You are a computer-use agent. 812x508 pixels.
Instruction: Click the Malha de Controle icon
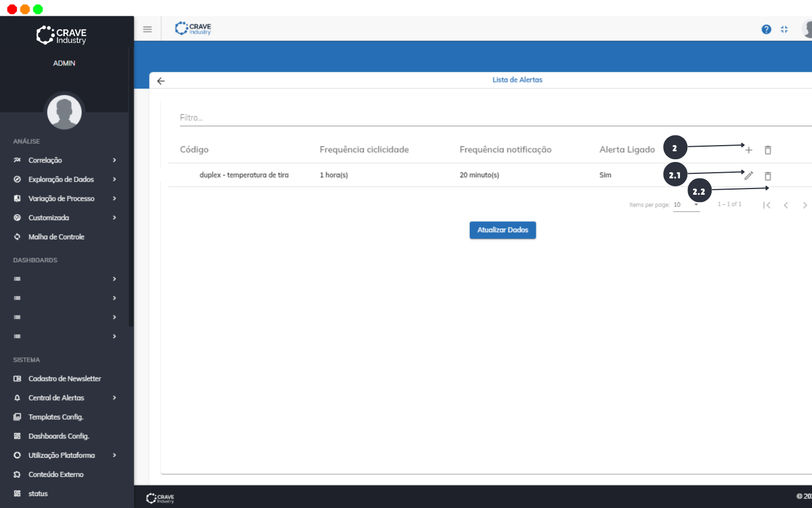pyautogui.click(x=17, y=237)
